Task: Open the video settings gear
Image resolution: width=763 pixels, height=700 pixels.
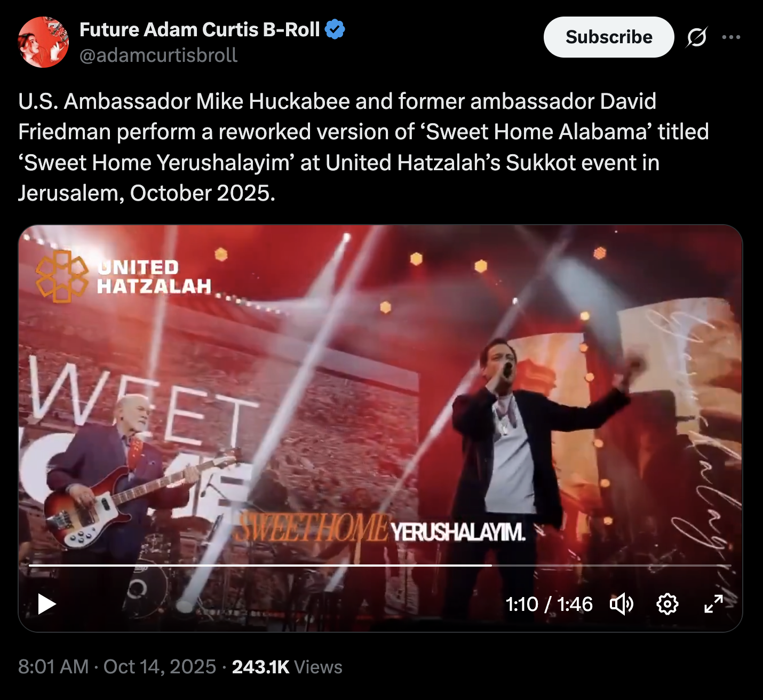Action: click(667, 604)
